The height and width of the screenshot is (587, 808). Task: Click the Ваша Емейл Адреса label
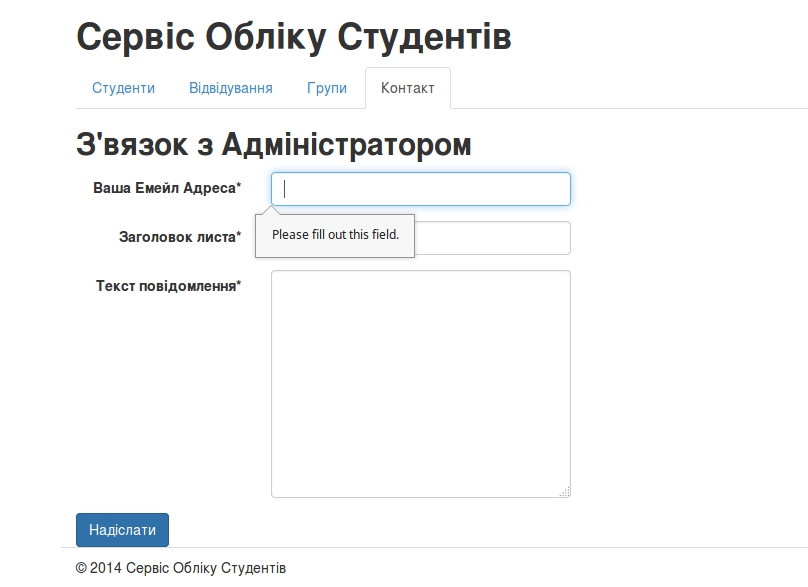coord(167,188)
